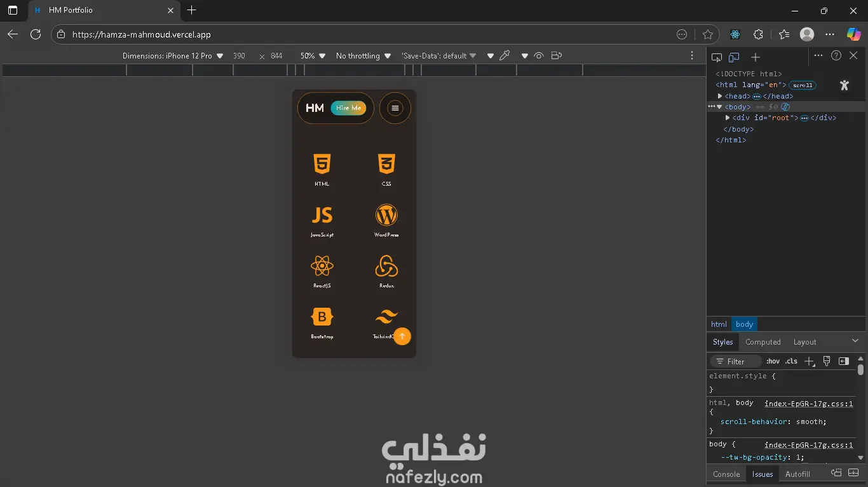Go back in the browser
The image size is (868, 487).
tap(13, 34)
